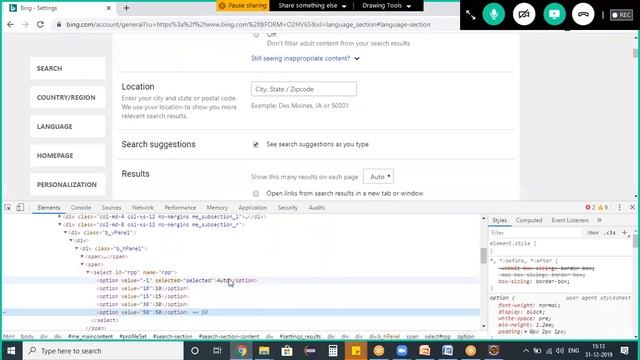Toggle See search suggestions as you type
The image size is (640, 360).
pyautogui.click(x=256, y=144)
